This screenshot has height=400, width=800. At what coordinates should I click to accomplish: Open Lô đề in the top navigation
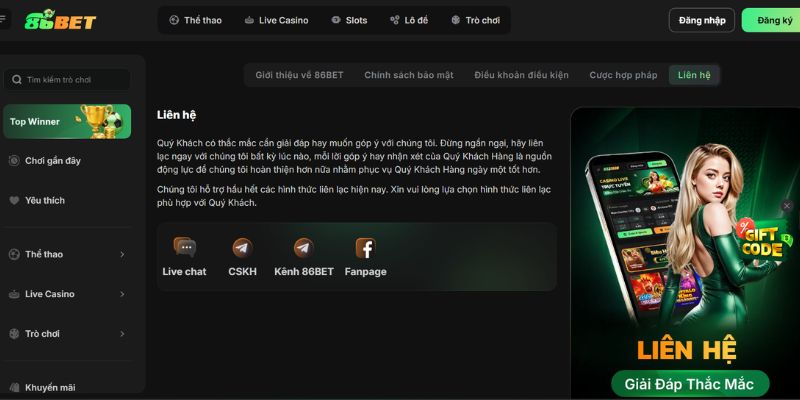[409, 20]
